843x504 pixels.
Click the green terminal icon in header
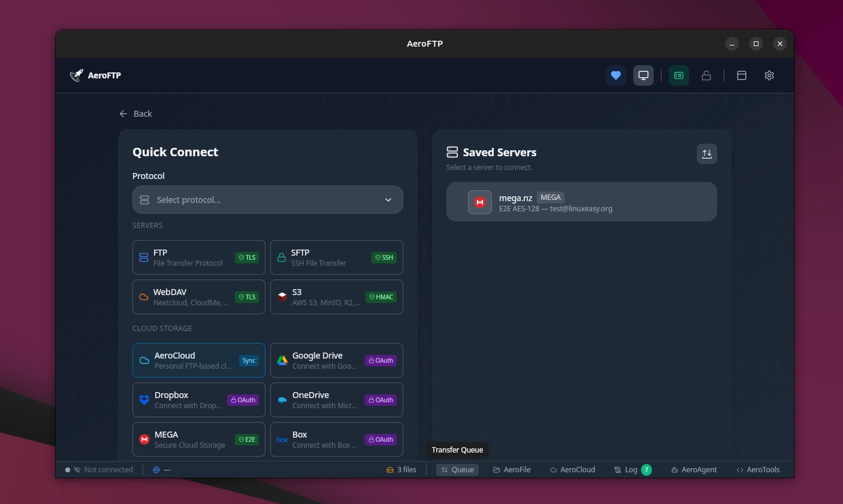(x=678, y=75)
